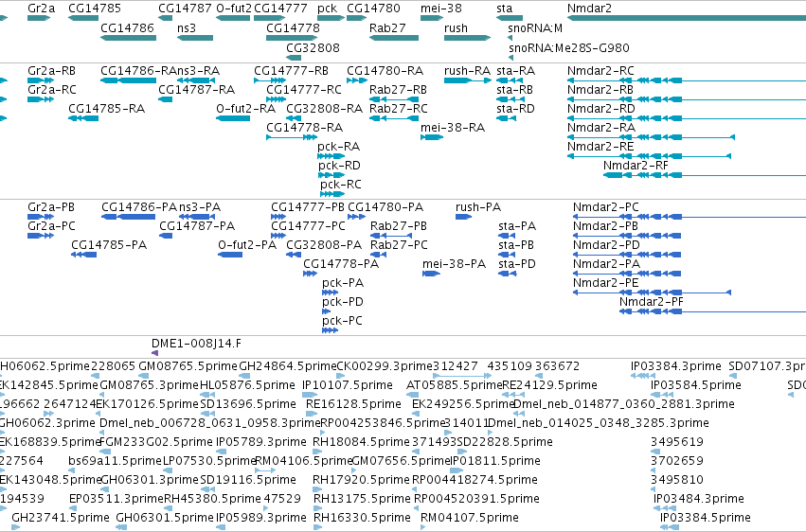Select the pck-PD protein label

tap(343, 302)
